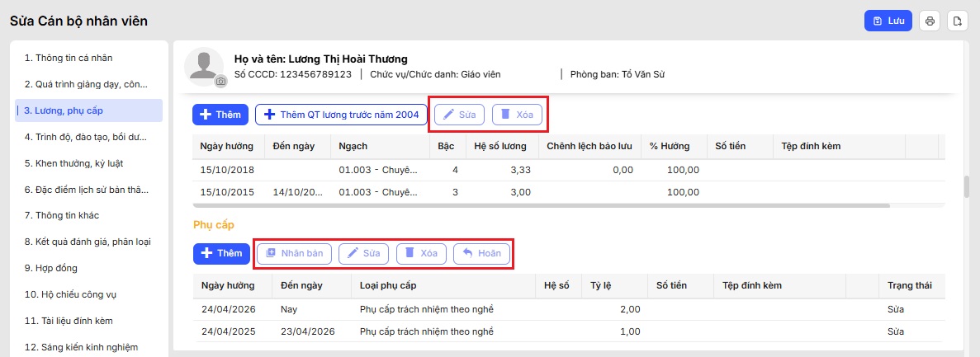Image resolution: width=980 pixels, height=357 pixels.
Task: Click Thêm QT lương trước năm 2004
Action: point(341,115)
